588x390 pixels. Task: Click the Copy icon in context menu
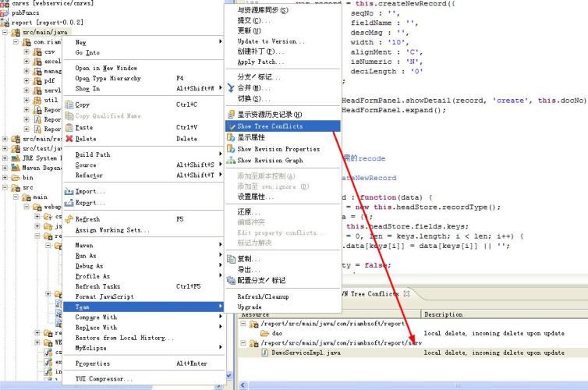pyautogui.click(x=69, y=105)
